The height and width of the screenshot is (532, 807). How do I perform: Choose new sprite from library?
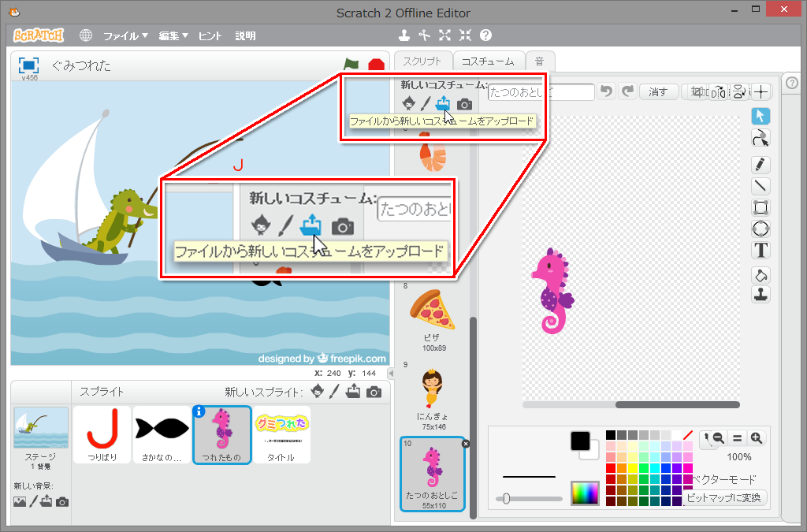point(318,392)
